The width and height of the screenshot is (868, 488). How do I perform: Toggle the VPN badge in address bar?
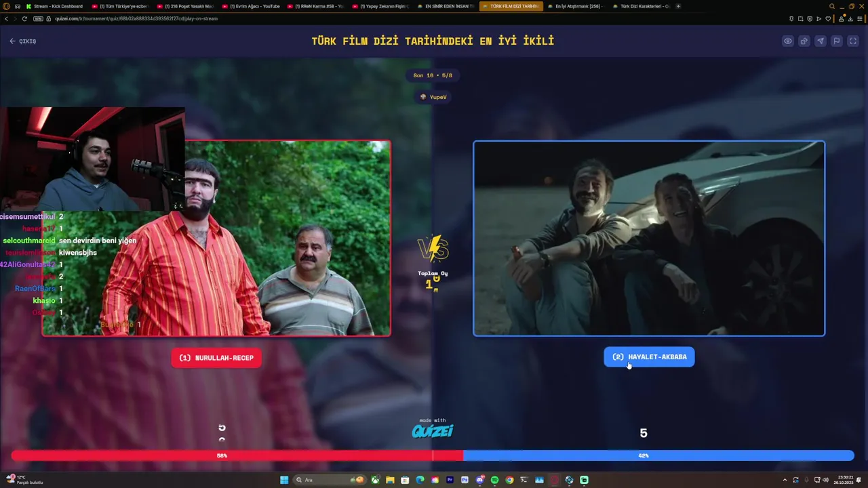[39, 18]
